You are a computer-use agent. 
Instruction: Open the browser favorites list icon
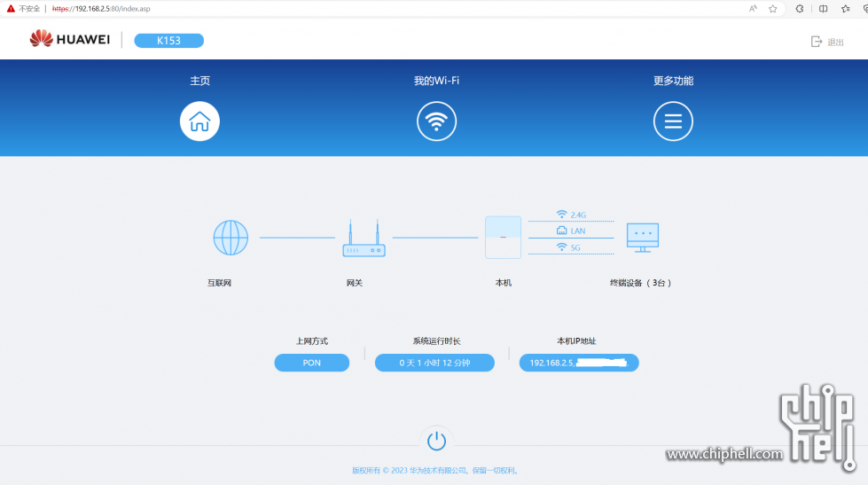tap(845, 9)
